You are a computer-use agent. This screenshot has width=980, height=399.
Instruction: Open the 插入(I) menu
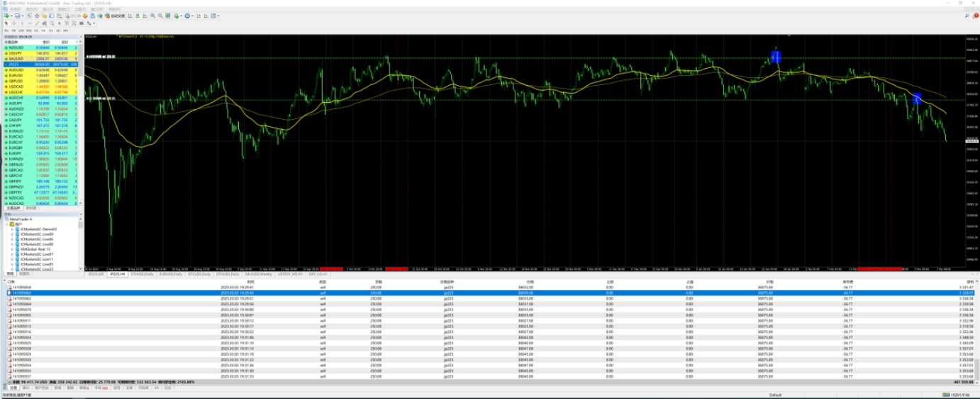(48, 9)
